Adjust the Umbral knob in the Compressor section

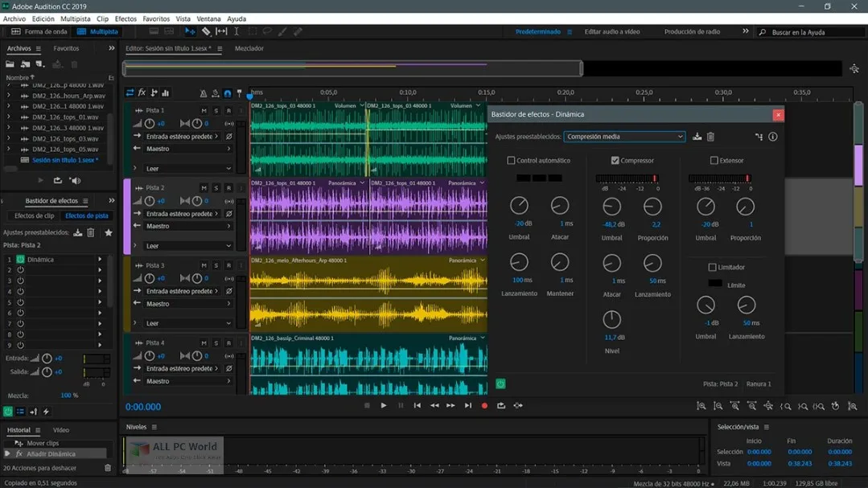(x=612, y=207)
